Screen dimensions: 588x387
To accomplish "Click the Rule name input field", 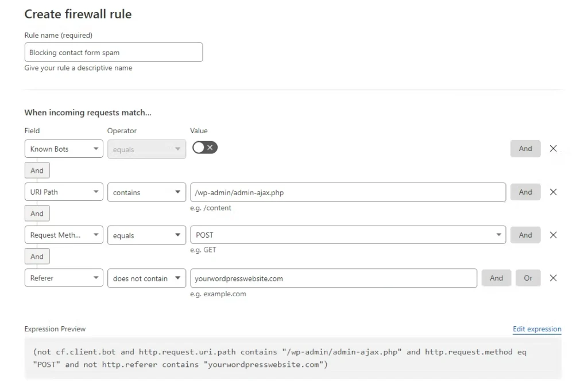I will coord(114,52).
